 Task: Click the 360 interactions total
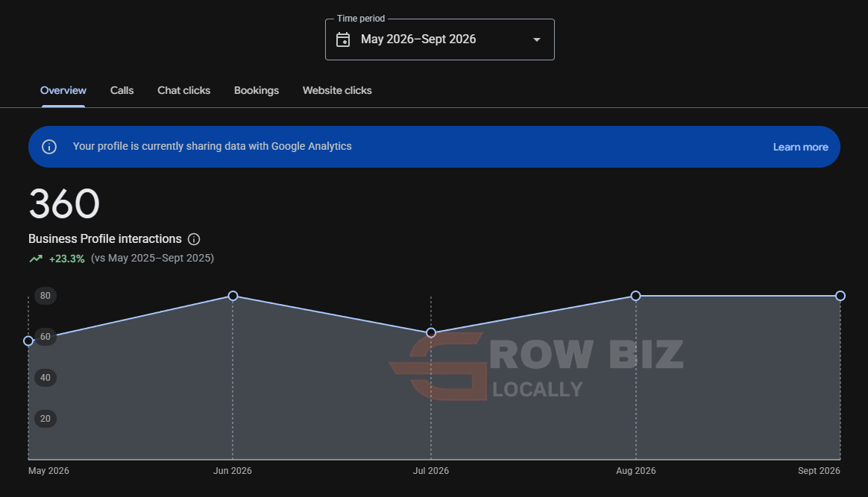click(x=64, y=203)
